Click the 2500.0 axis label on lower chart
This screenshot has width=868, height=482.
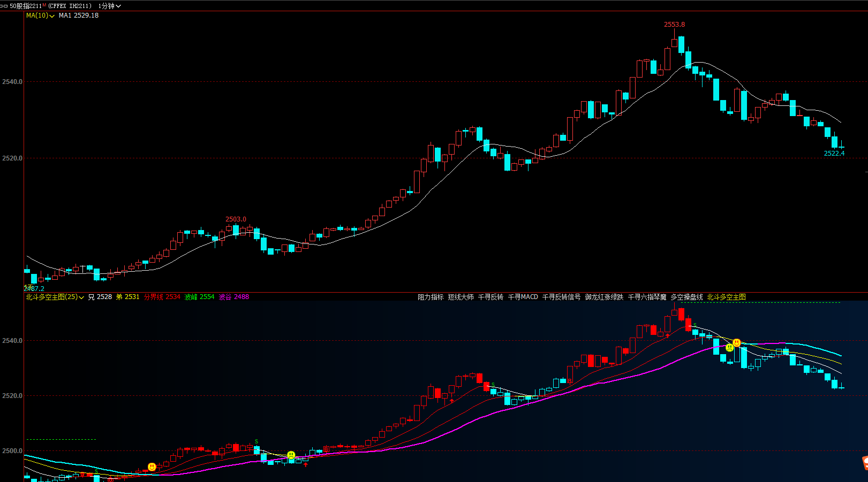(12, 451)
